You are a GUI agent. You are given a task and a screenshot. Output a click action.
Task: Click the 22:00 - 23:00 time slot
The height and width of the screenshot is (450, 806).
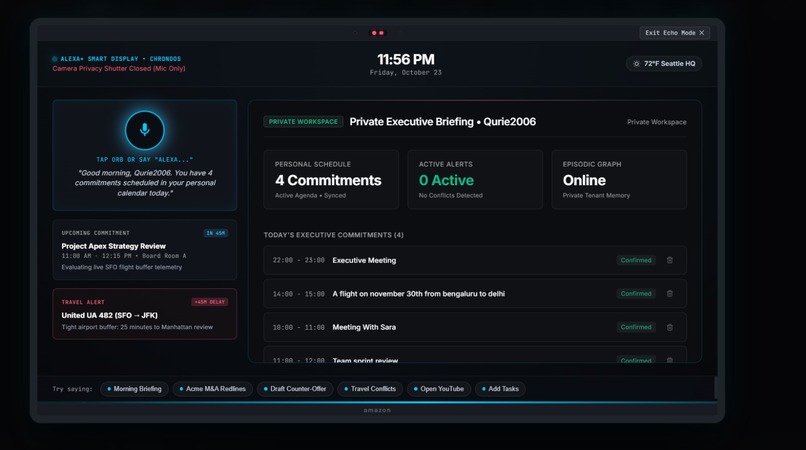pos(299,260)
